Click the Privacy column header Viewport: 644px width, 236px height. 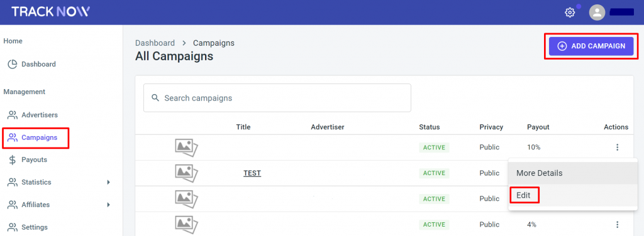click(x=491, y=127)
